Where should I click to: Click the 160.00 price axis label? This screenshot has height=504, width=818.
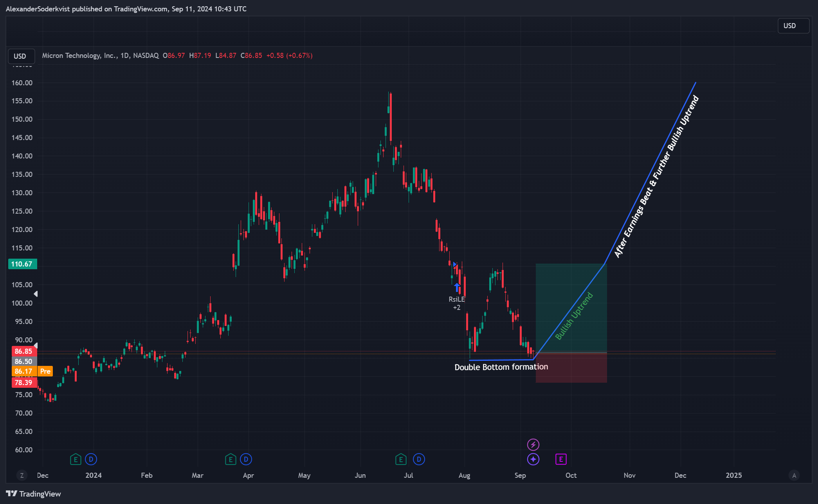(x=22, y=83)
